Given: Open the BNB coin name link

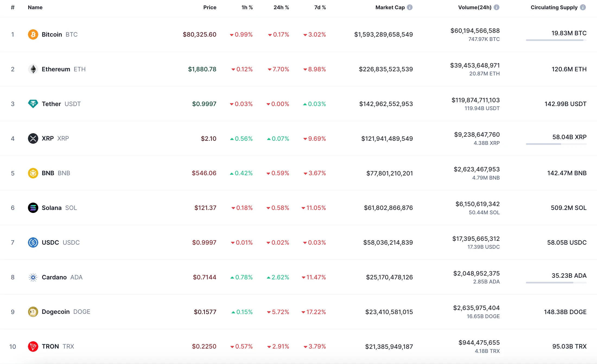Looking at the screenshot, I should tap(48, 173).
